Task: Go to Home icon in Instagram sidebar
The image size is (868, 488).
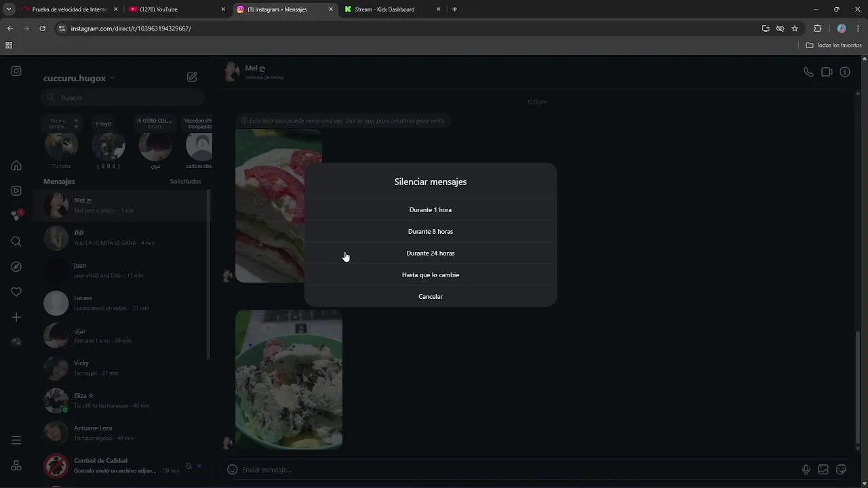Action: click(x=16, y=165)
